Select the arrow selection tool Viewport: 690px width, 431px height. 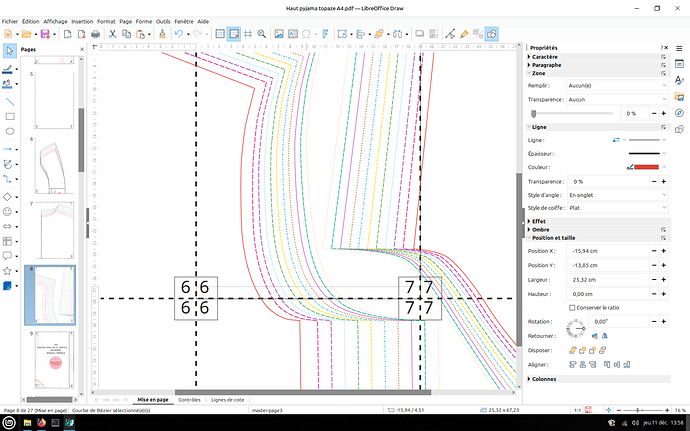click(9, 50)
